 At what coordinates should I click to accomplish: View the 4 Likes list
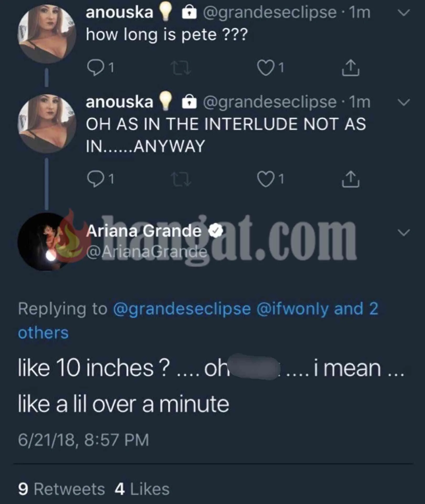pos(142,489)
